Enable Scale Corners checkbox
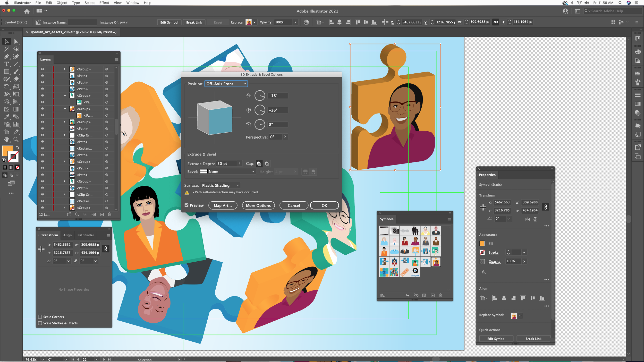The image size is (644, 362). click(40, 317)
